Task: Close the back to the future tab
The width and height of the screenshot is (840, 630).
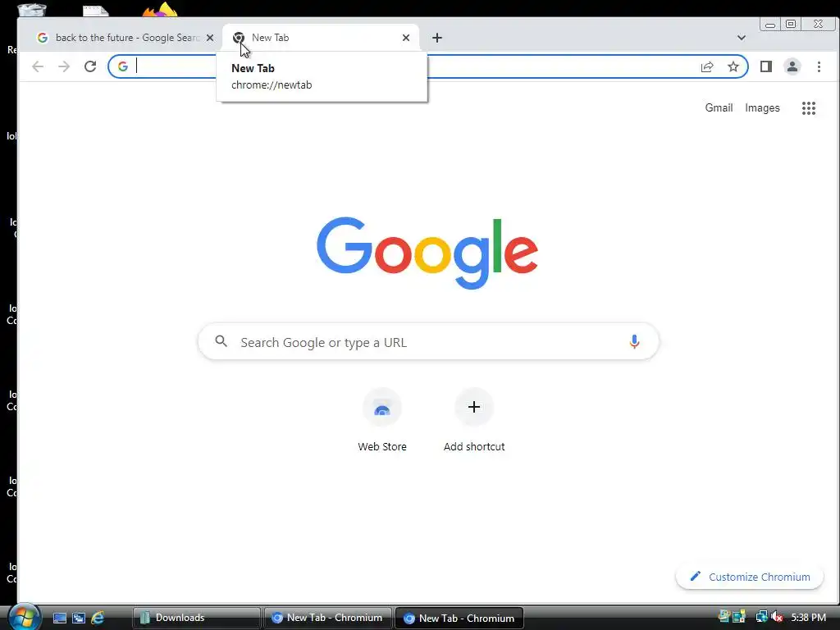Action: coord(210,38)
